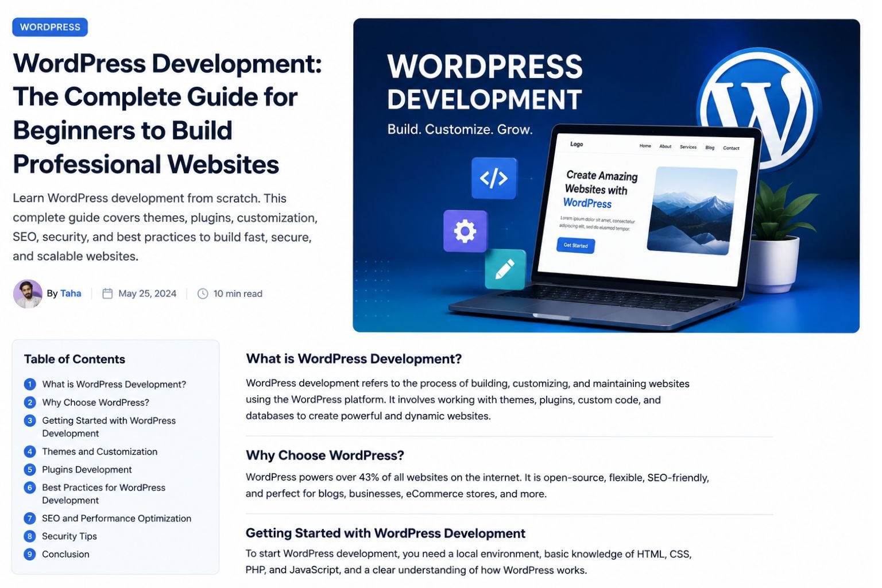This screenshot has width=882, height=588.
Task: Click the number 9 bullet in contents
Action: tap(30, 554)
